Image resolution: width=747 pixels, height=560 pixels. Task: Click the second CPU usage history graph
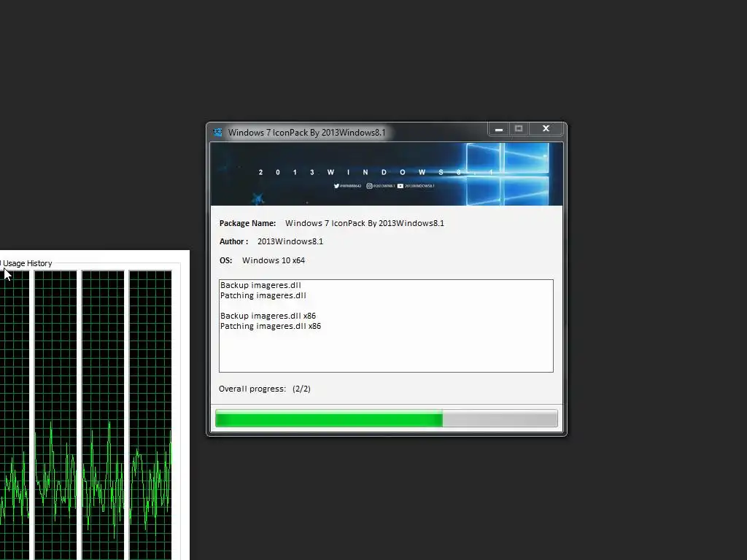click(x=55, y=415)
